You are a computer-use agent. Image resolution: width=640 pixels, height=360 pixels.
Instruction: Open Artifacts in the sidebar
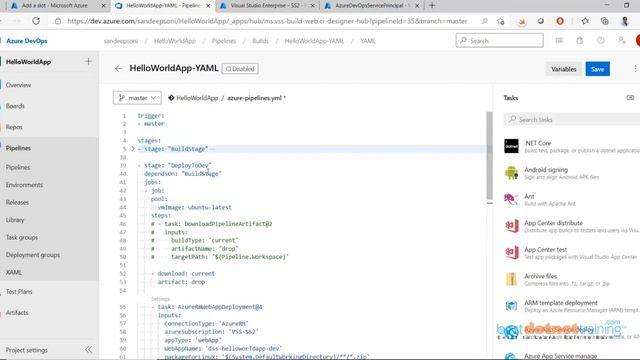(x=17, y=312)
